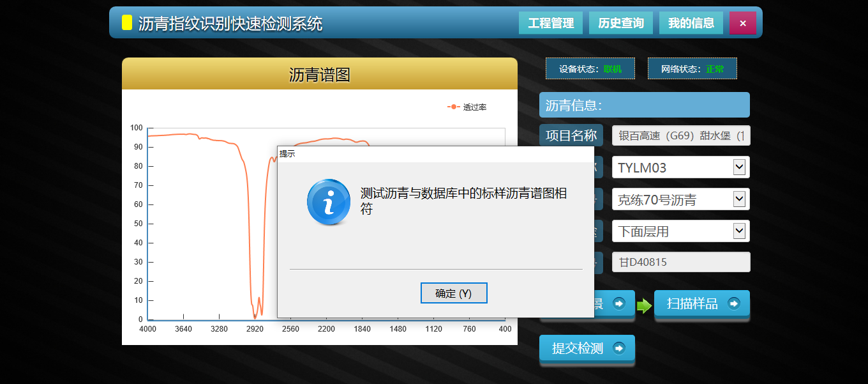
Task: Click the 项目名称 text field
Action: pos(680,135)
